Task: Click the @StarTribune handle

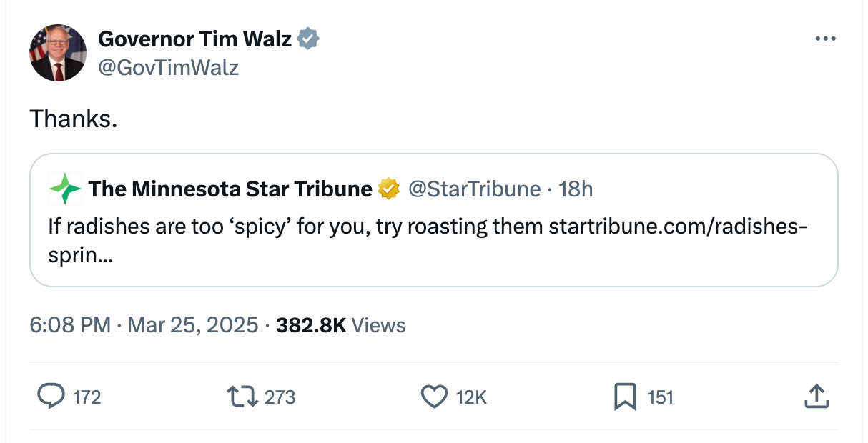Action: 474,189
